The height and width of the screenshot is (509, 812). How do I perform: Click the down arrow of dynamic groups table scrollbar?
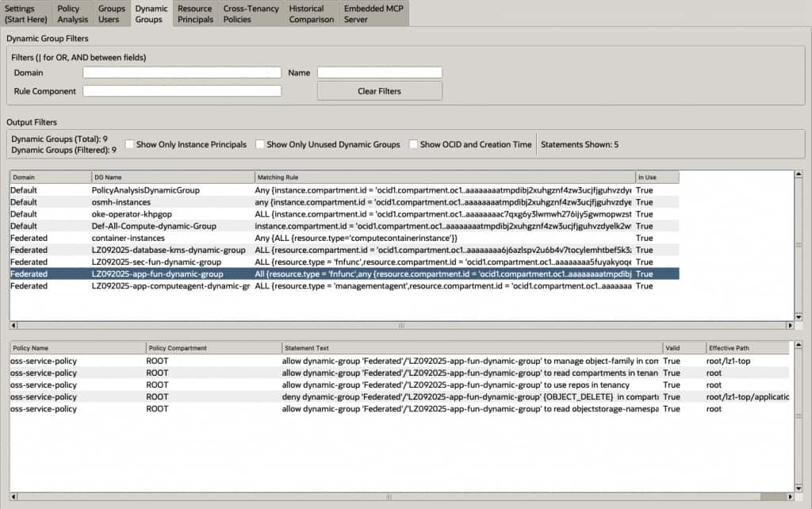[x=799, y=317]
